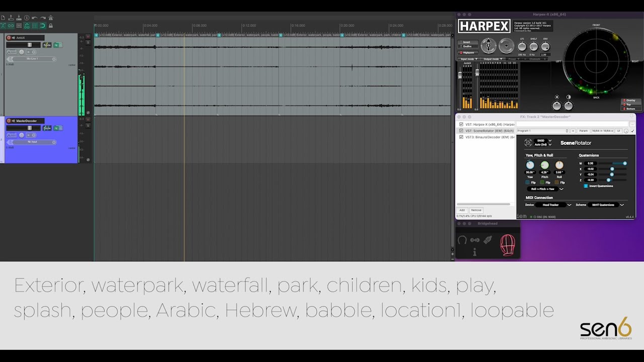
Task: Click Remove button in FX window
Action: pyautogui.click(x=476, y=210)
